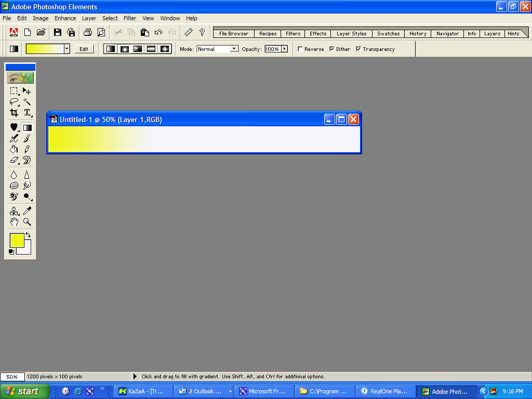532x399 pixels.
Task: Pick the Eyedropper tool
Action: 27,210
